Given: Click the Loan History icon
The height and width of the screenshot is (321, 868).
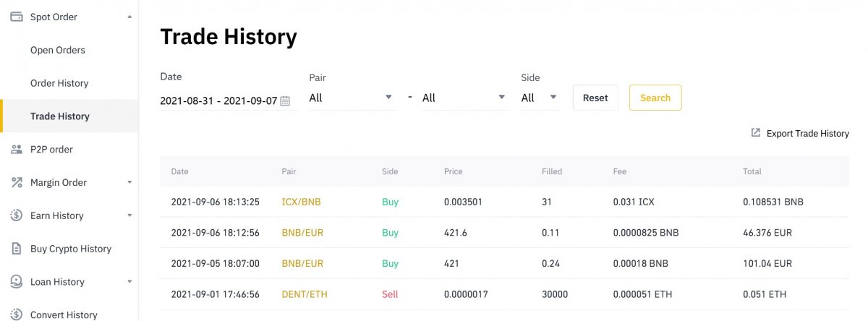Looking at the screenshot, I should (x=16, y=282).
